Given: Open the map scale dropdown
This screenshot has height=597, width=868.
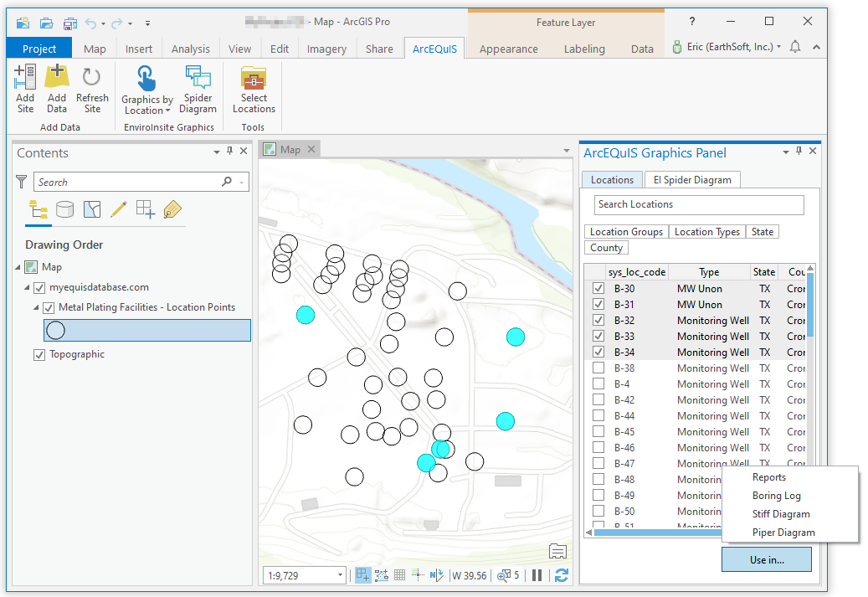Looking at the screenshot, I should (340, 575).
